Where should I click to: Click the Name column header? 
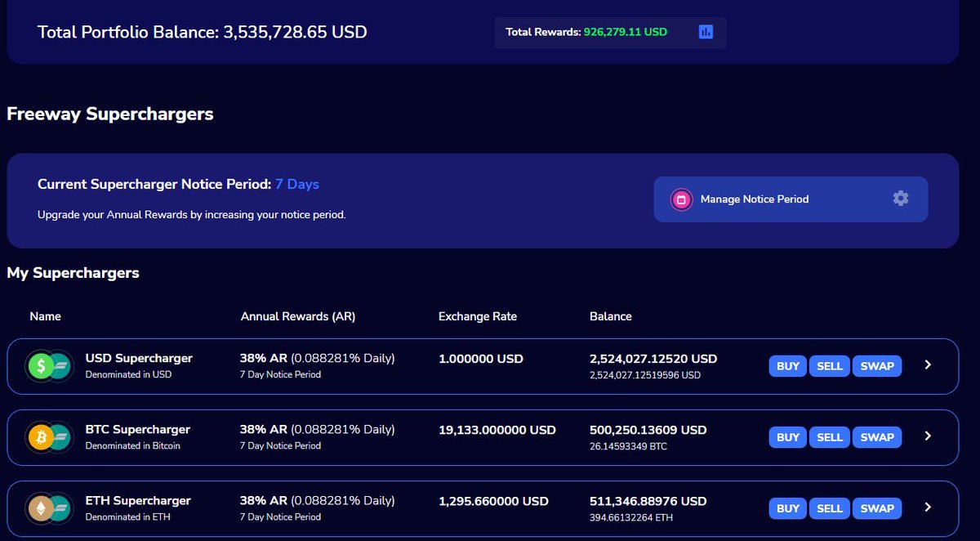coord(45,316)
